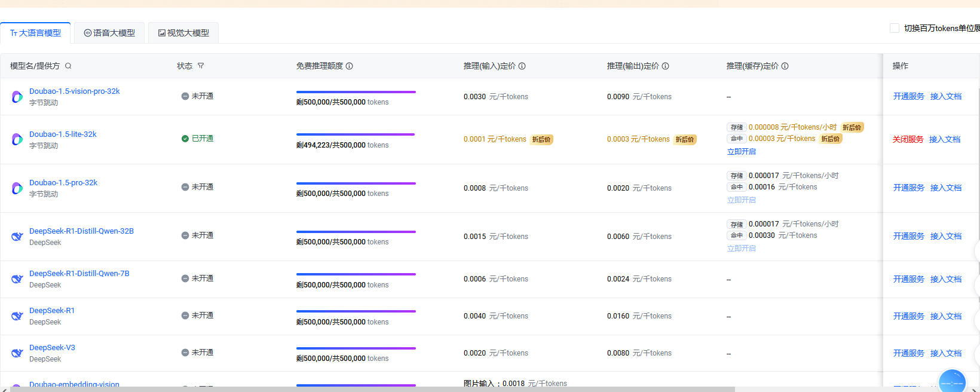Screen dimensions: 980x392
Task: Switch to the 语音大模型 tab
Action: 109,33
